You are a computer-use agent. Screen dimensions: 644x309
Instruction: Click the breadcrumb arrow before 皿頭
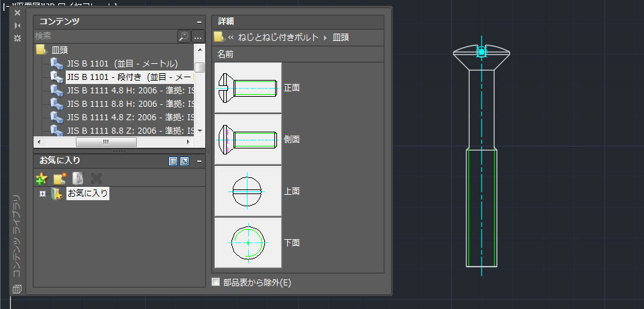point(325,38)
